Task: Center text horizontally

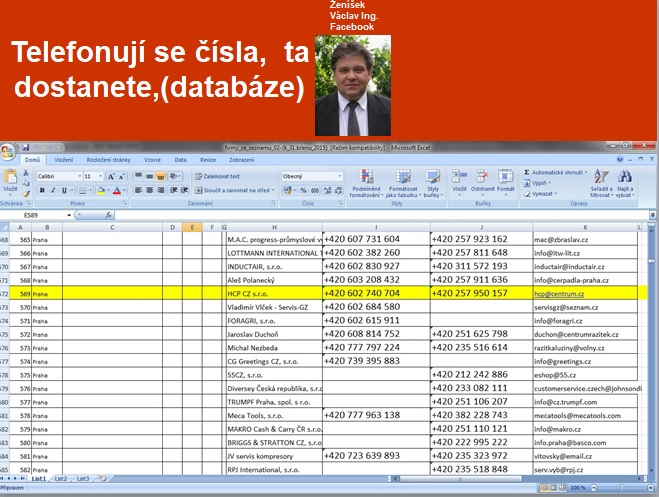Action: pos(149,191)
